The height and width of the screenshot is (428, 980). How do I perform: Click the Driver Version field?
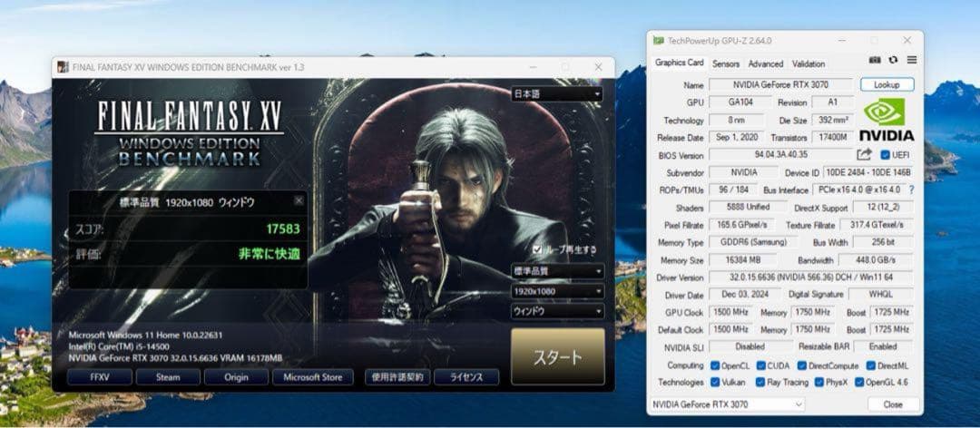pos(810,277)
